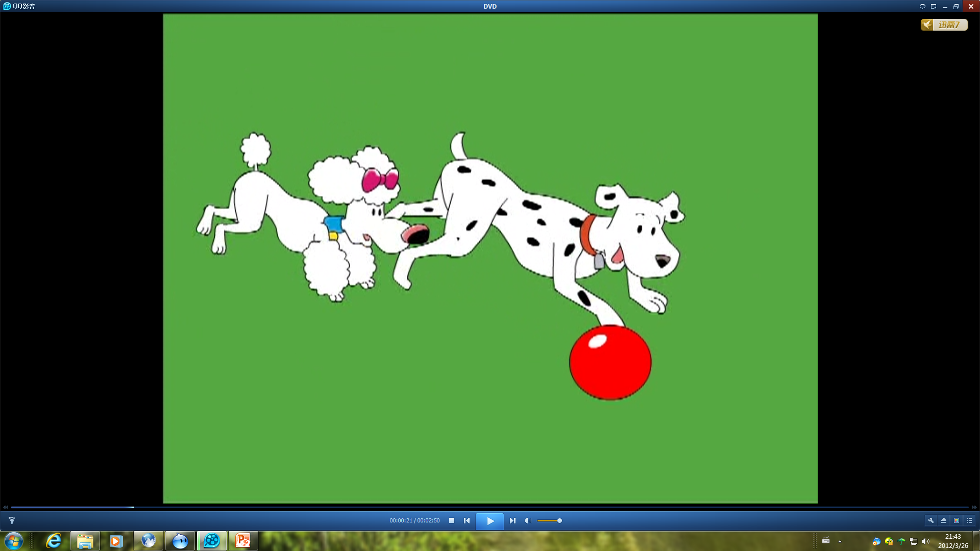Open the Windows Start menu
This screenshot has height=551, width=980.
coord(14,541)
